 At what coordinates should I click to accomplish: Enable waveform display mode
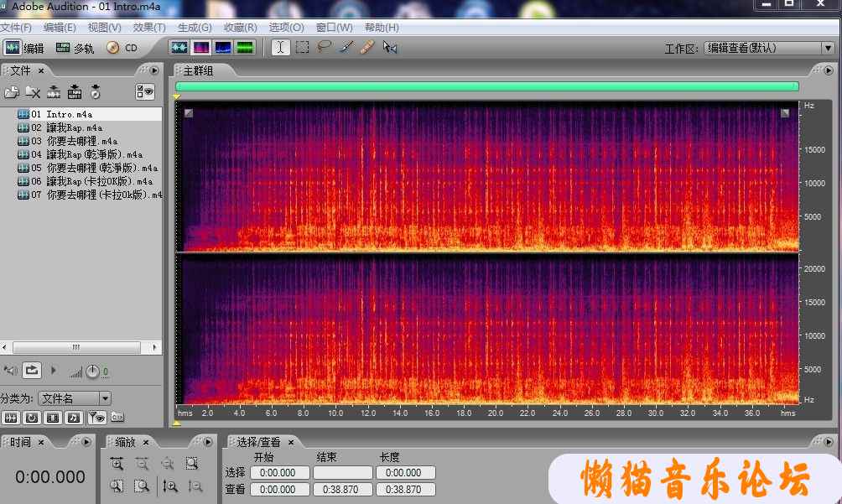coord(179,48)
